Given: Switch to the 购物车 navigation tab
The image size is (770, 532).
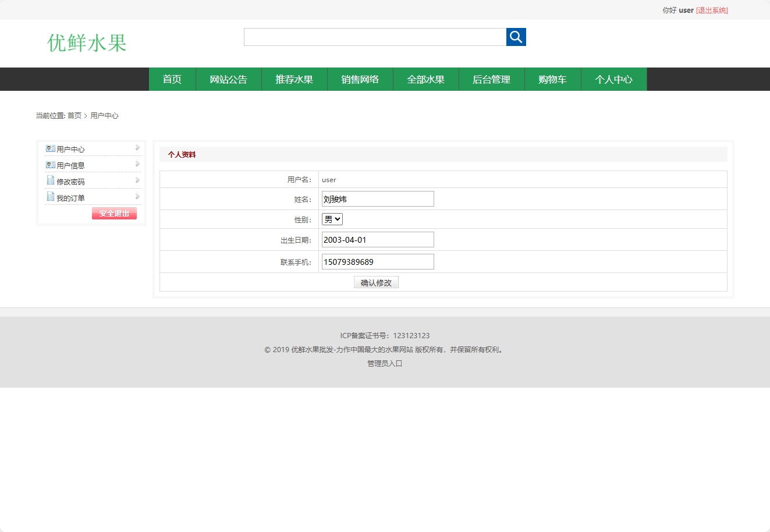Looking at the screenshot, I should coord(552,79).
